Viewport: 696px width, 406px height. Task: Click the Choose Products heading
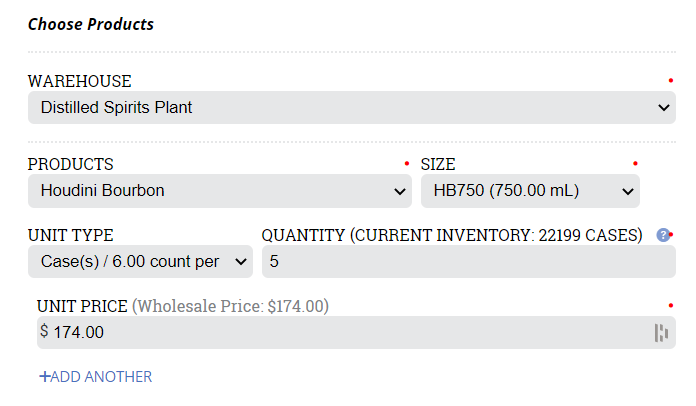[x=91, y=24]
